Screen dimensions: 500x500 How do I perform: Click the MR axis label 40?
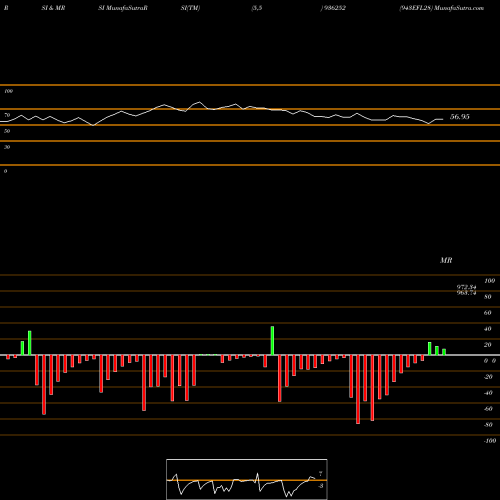[x=488, y=329]
